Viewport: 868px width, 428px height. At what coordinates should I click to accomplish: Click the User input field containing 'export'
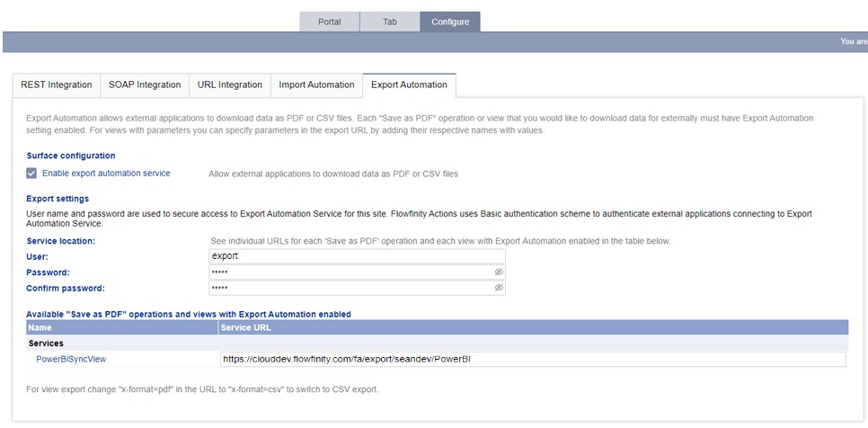pyautogui.click(x=356, y=256)
